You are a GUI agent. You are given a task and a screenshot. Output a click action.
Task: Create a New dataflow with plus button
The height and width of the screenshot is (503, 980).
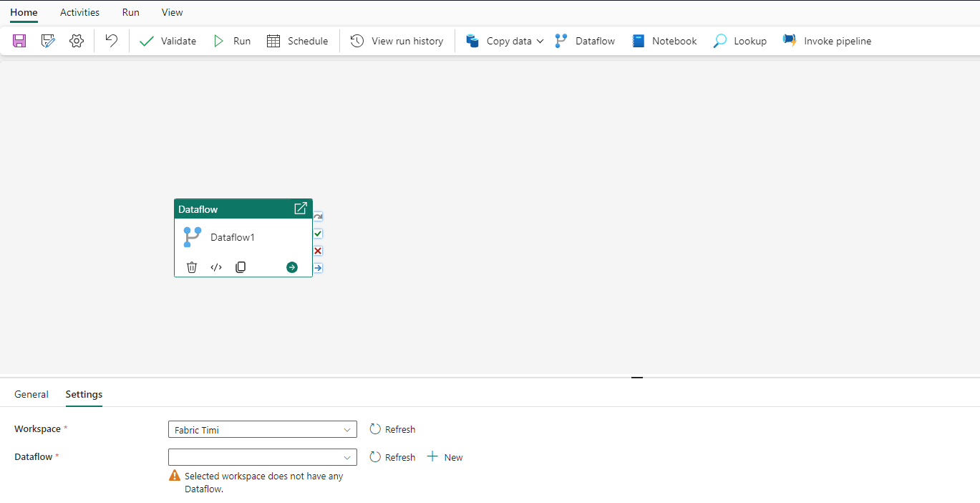445,457
